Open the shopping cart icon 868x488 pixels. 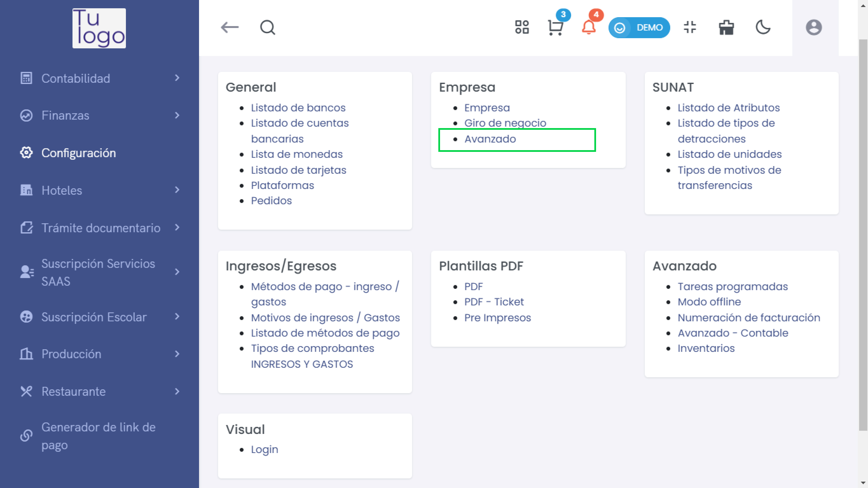(x=555, y=28)
